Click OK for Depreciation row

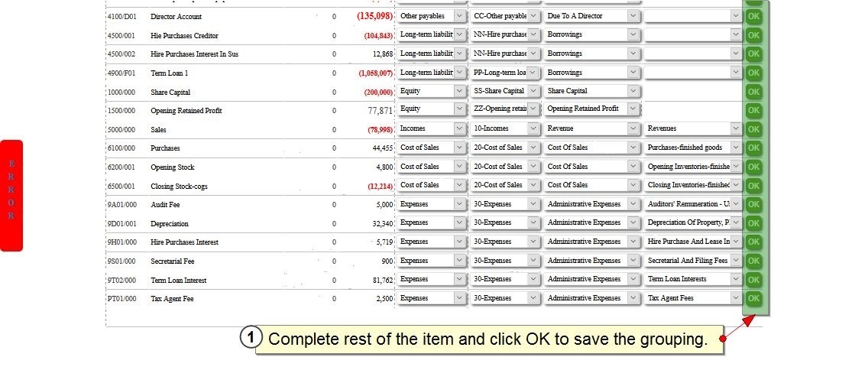[753, 223]
